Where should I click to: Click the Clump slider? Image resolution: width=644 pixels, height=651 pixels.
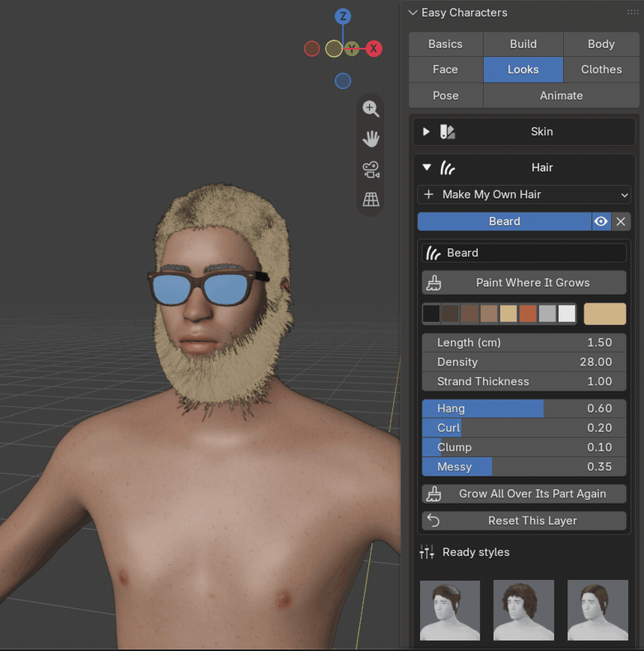pyautogui.click(x=524, y=447)
